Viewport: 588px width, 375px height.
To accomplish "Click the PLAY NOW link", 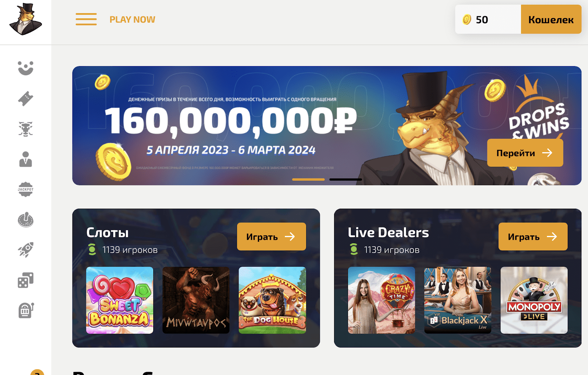I will (x=132, y=19).
